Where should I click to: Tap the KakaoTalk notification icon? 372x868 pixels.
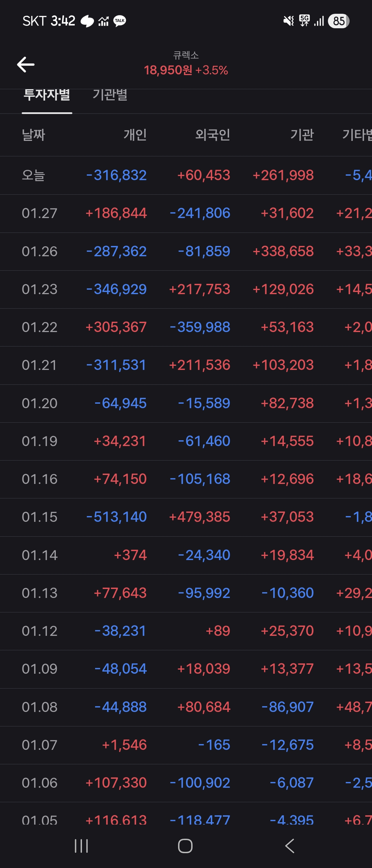[x=120, y=21]
